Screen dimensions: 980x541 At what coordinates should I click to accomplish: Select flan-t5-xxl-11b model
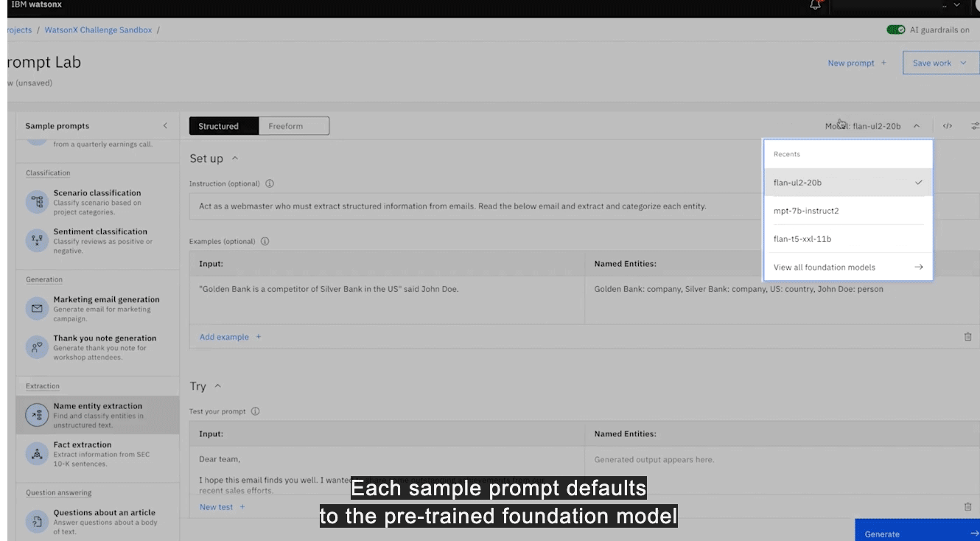(848, 239)
